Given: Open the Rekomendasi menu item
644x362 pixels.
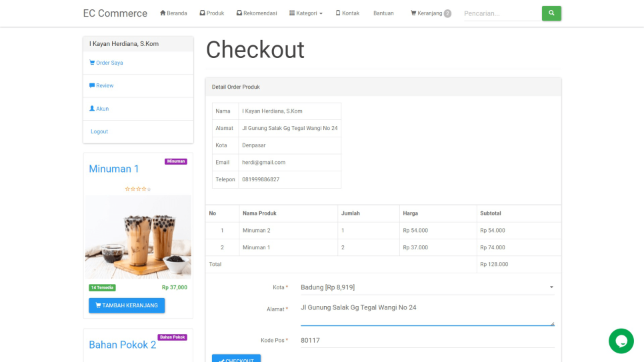Looking at the screenshot, I should pyautogui.click(x=257, y=13).
